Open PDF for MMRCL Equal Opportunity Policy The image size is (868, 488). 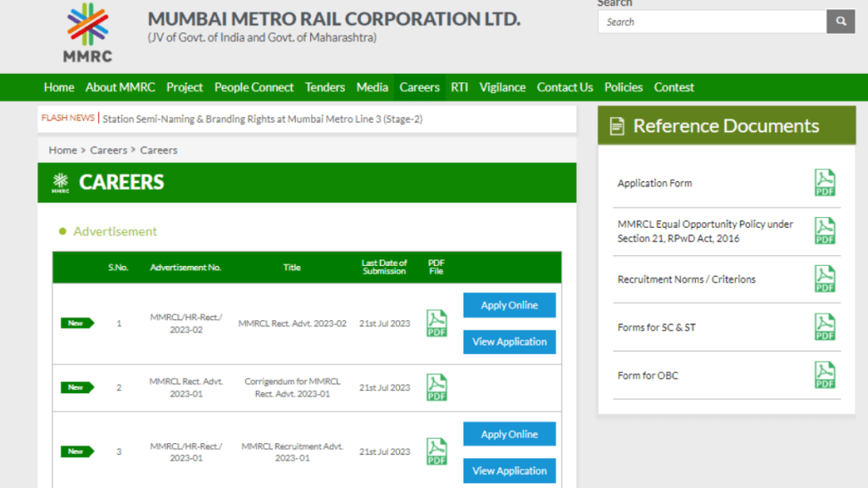[824, 230]
